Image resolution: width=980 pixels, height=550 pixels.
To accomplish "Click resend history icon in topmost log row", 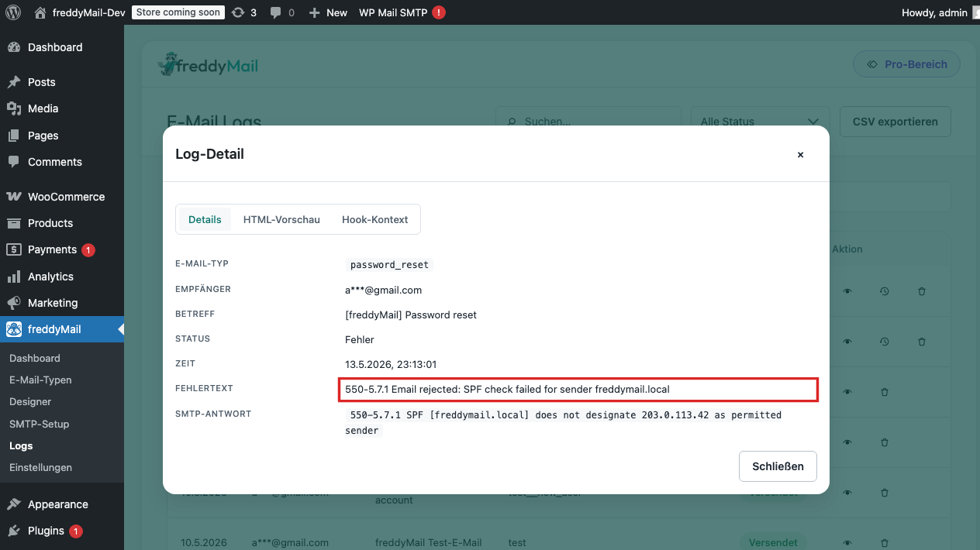I will point(885,291).
